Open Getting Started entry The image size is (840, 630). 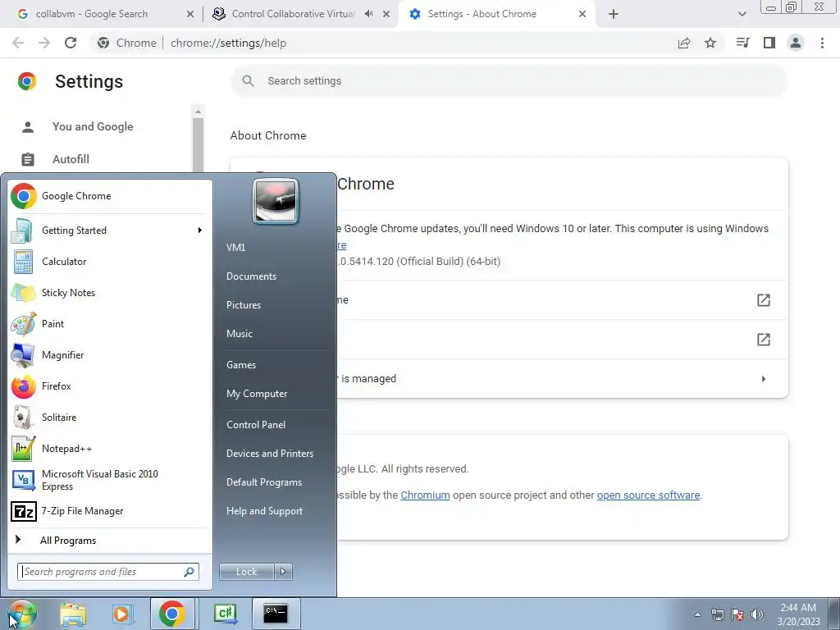(x=110, y=231)
